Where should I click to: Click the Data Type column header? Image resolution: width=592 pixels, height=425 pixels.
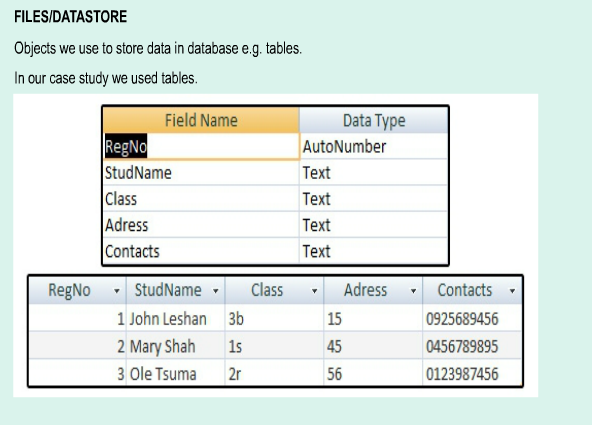pyautogui.click(x=374, y=120)
